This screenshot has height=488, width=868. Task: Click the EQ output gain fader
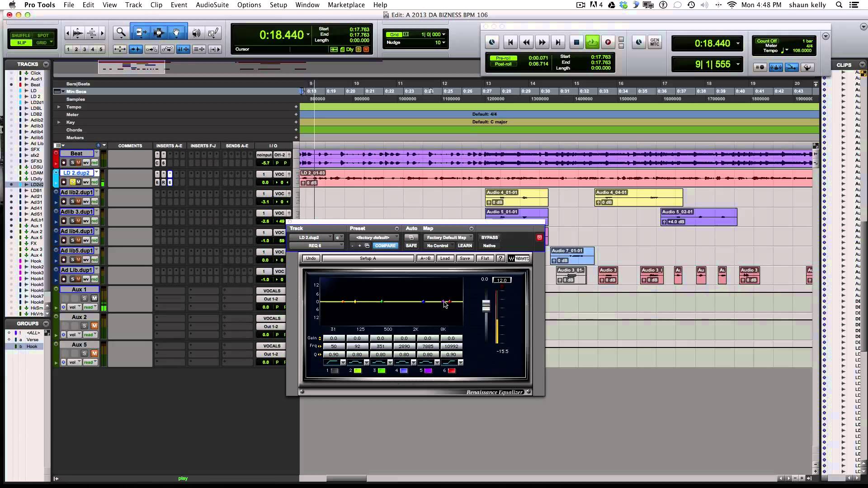(x=486, y=306)
